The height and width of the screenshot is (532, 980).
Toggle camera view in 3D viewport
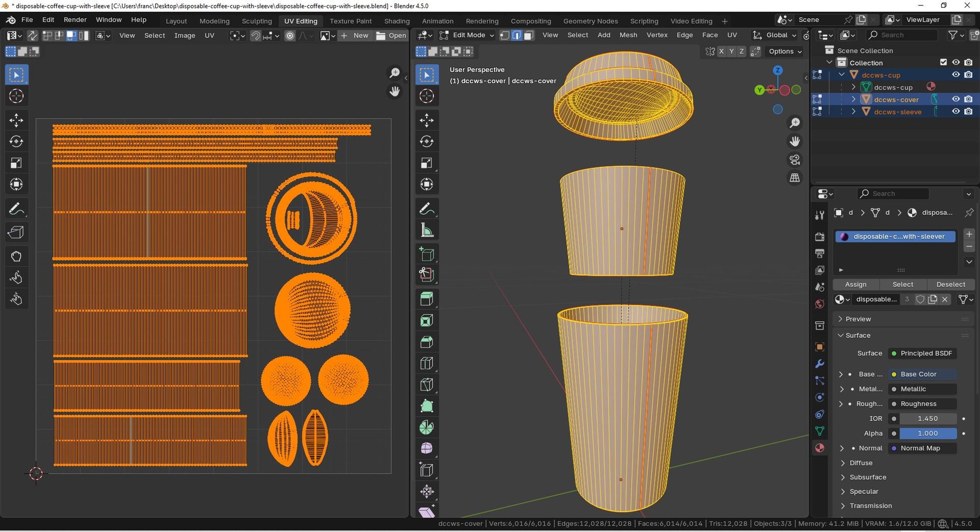point(795,160)
